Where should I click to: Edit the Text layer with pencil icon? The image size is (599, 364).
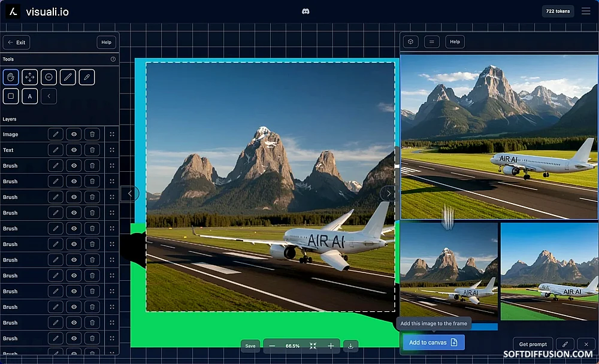pyautogui.click(x=56, y=150)
